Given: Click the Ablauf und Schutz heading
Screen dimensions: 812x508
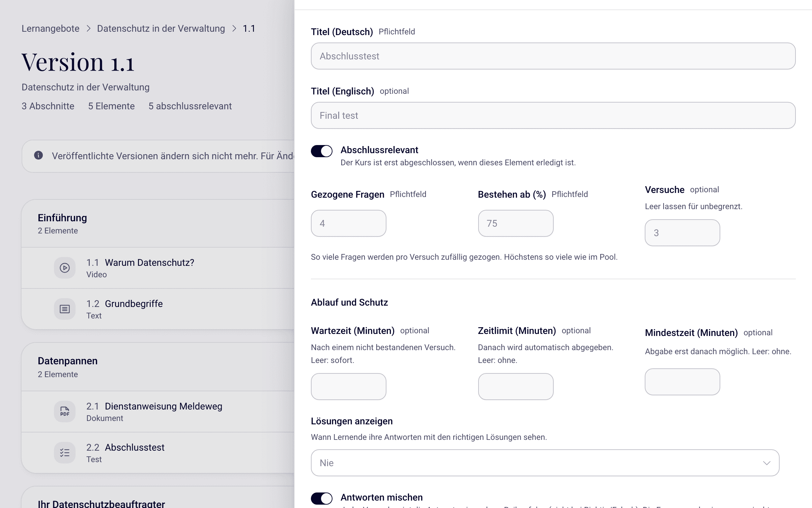Looking at the screenshot, I should [x=349, y=302].
